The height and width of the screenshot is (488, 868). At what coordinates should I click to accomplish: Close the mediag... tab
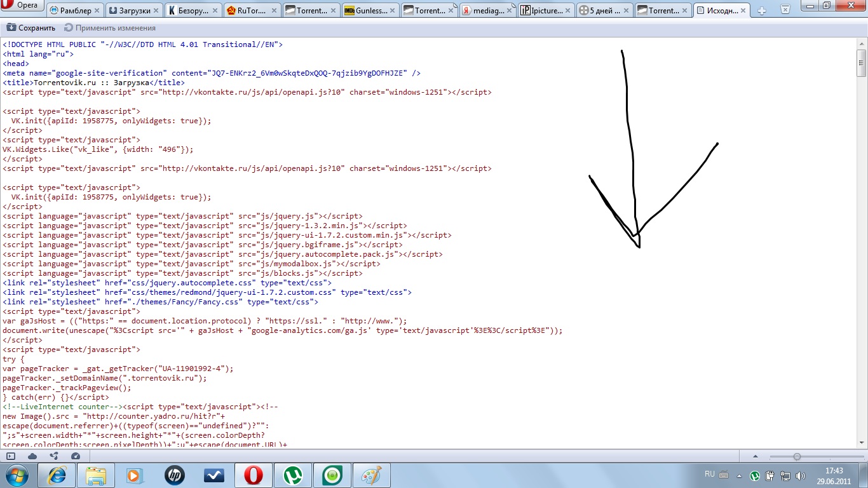coord(510,11)
